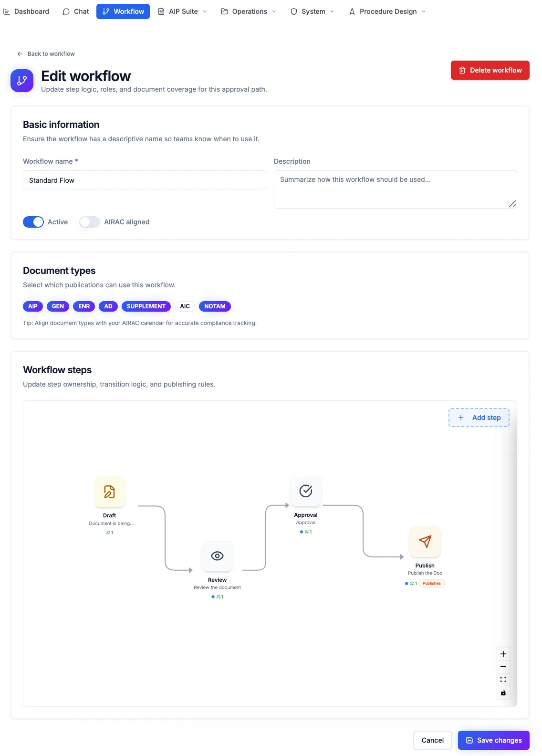The height and width of the screenshot is (756, 542).
Task: Click the Save changes button
Action: click(494, 740)
